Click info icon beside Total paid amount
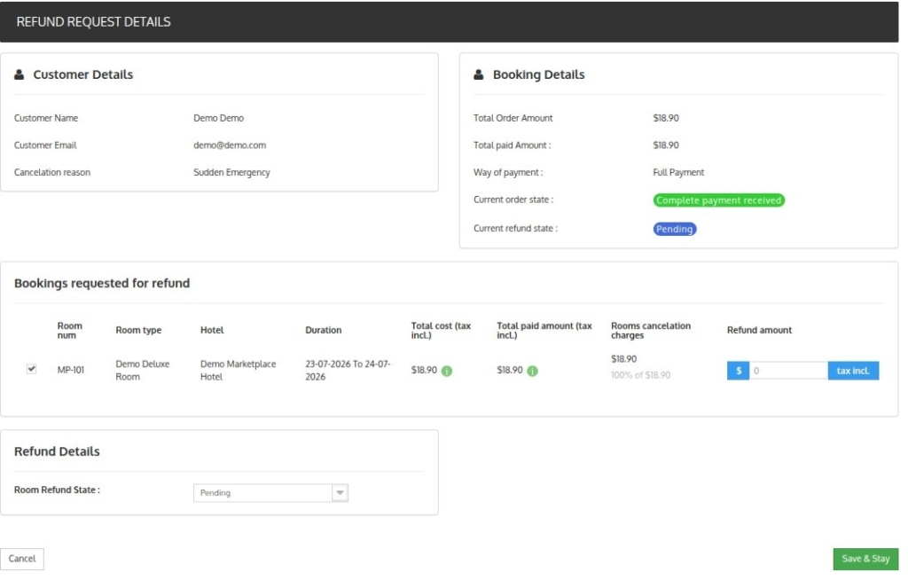The width and height of the screenshot is (908, 588). point(532,371)
